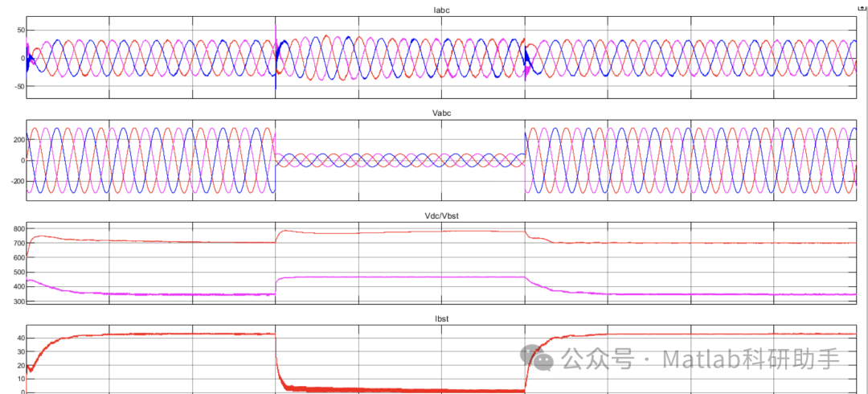This screenshot has width=868, height=394.
Task: Select the Iabc plot title
Action: (441, 10)
